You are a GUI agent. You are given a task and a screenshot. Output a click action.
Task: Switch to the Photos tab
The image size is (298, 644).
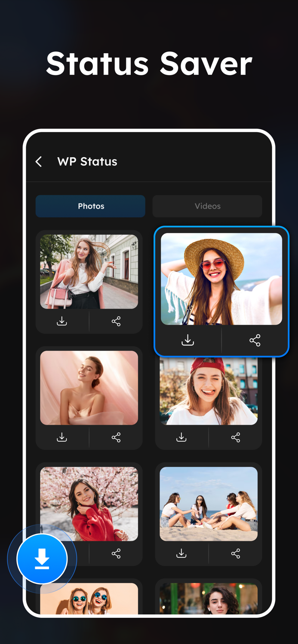point(90,206)
